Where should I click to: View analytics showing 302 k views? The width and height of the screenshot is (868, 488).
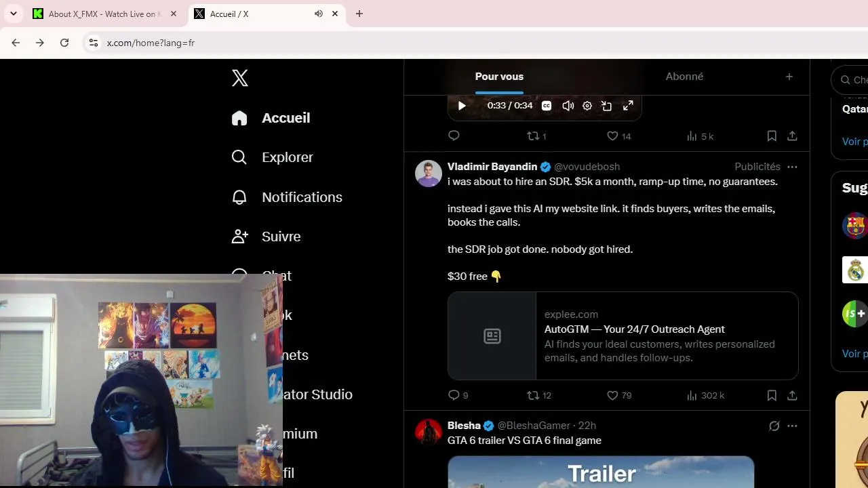705,395
